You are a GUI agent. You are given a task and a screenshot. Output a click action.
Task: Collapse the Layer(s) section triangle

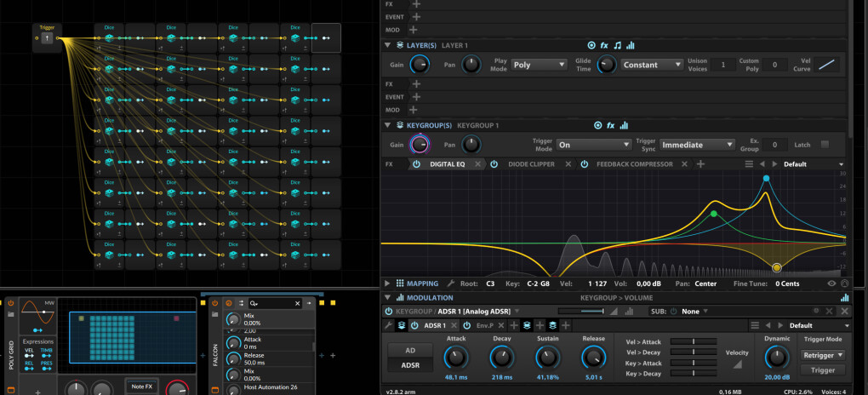(388, 44)
